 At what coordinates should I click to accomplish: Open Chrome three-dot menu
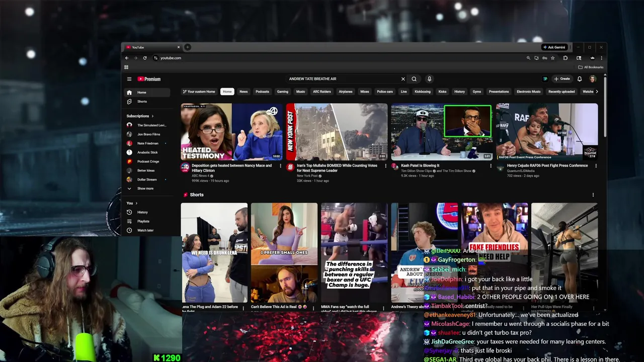point(601,58)
